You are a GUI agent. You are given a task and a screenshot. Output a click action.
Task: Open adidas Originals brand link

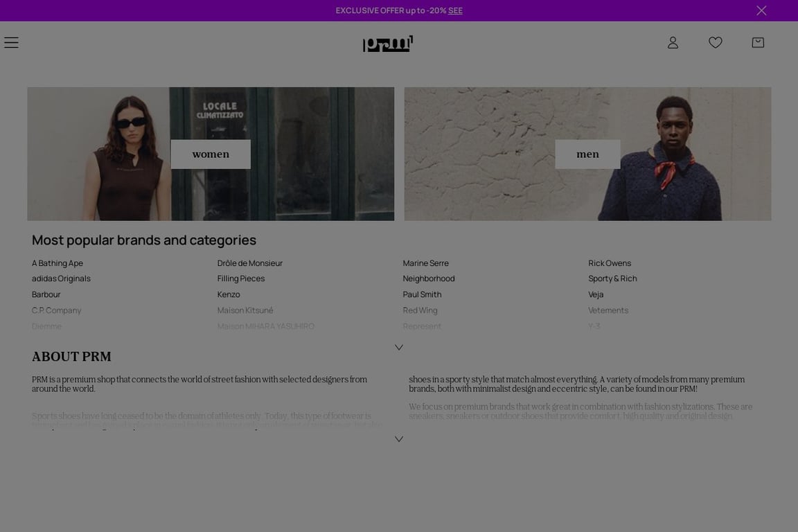point(61,278)
